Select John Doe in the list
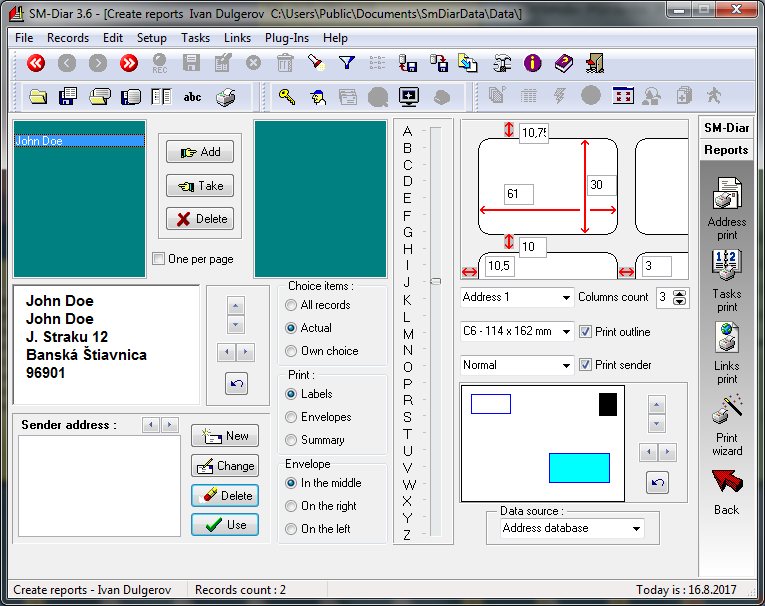The image size is (765, 606). 79,141
